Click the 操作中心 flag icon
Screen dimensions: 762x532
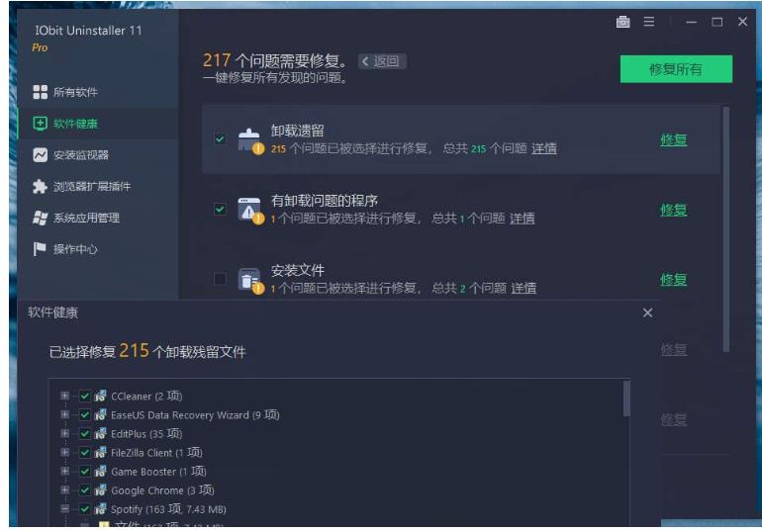40,249
